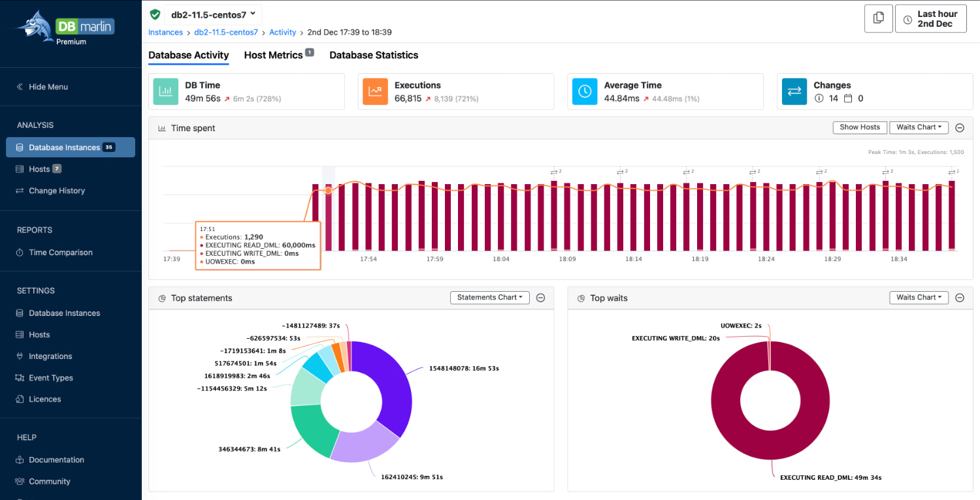
Task: Collapse the Top statements panel
Action: point(540,298)
